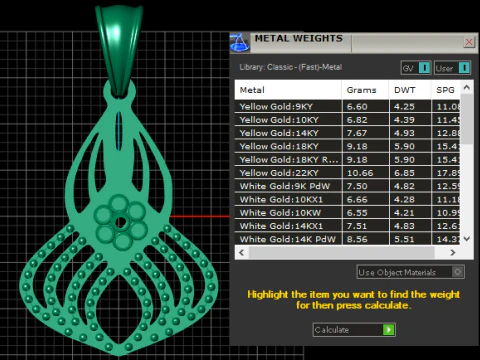
Task: Click the green arrow on Calculate
Action: coord(388,330)
